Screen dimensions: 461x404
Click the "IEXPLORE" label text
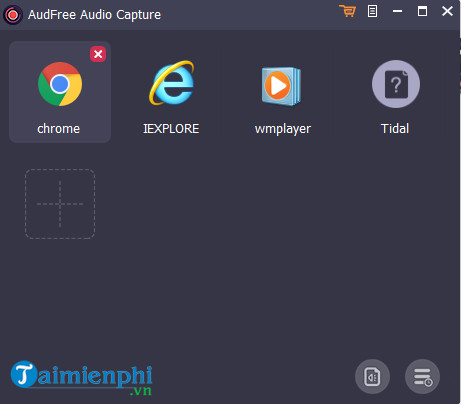click(x=171, y=129)
